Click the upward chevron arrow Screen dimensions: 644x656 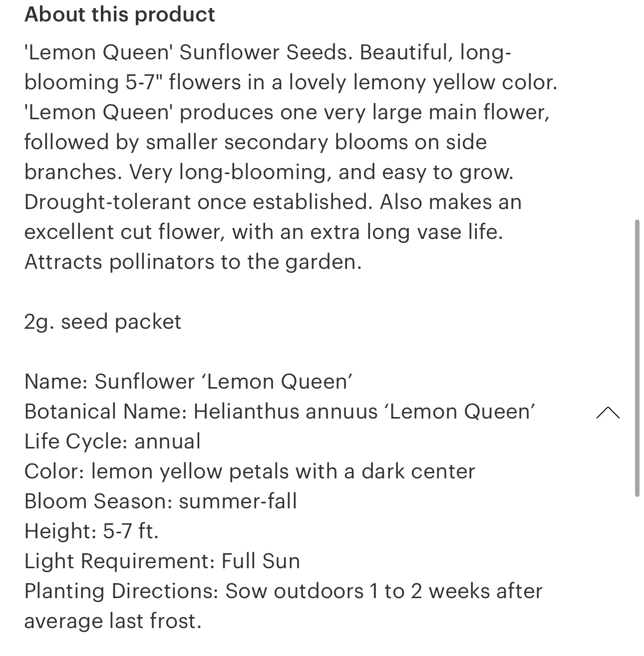tap(608, 413)
